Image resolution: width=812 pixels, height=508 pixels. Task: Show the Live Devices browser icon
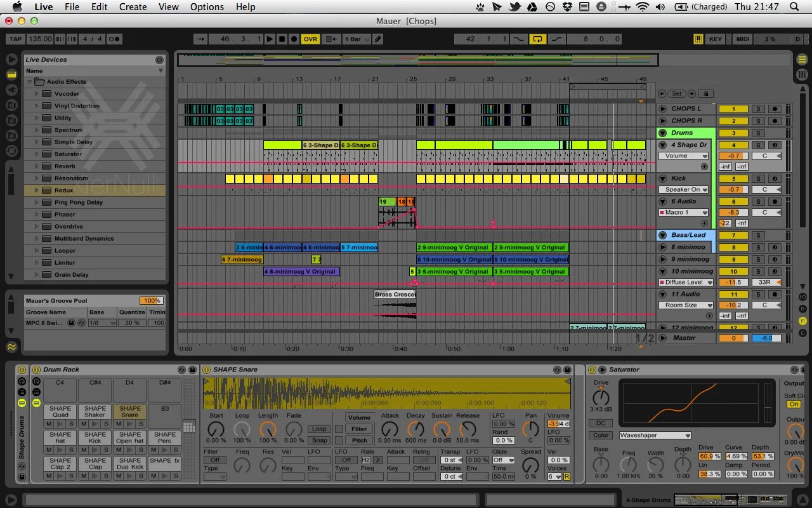(x=11, y=74)
